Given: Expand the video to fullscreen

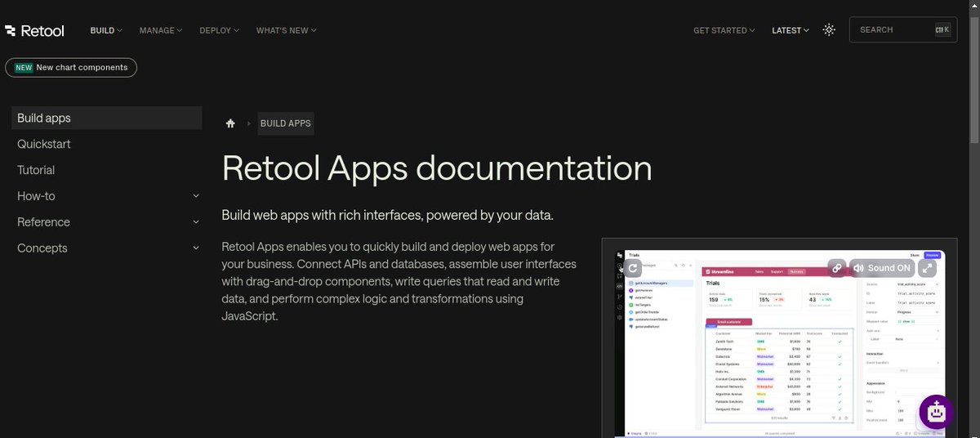Looking at the screenshot, I should click(x=927, y=267).
